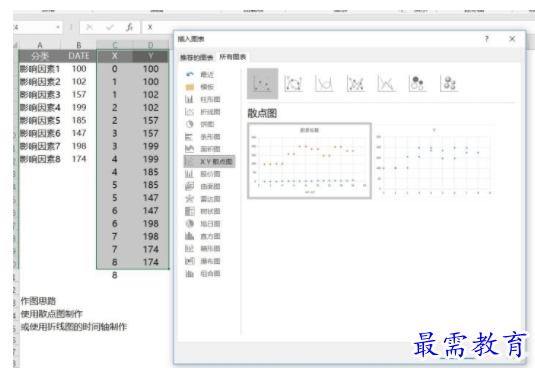Click cell 影响因素4
Viewport: 535px width, 376px height.
40,107
